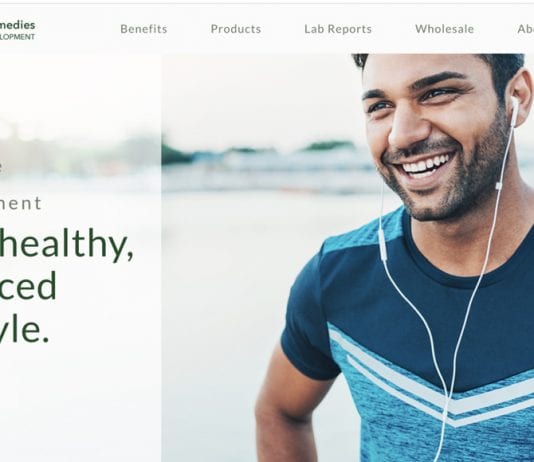Click the earphone cable inline remote
The image size is (534, 462).
[383, 245]
